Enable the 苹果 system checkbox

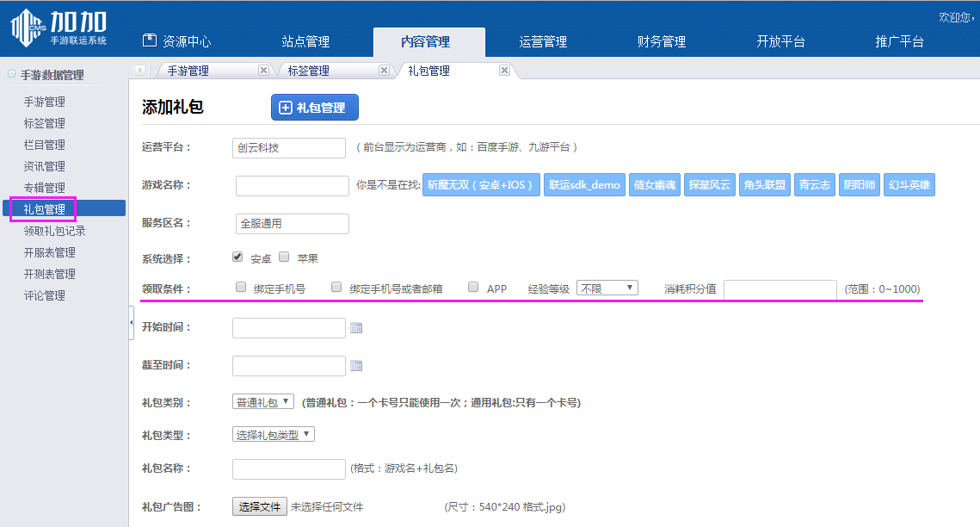pyautogui.click(x=283, y=256)
